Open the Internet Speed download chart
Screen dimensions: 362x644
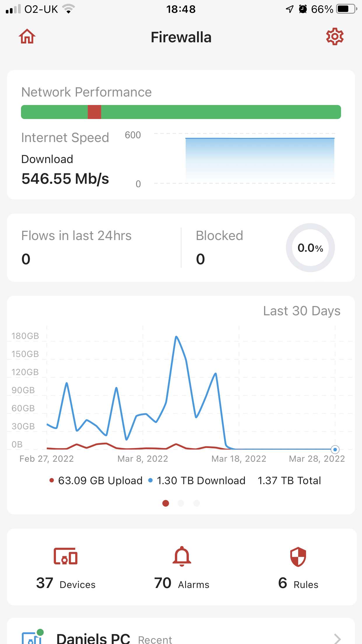[259, 159]
